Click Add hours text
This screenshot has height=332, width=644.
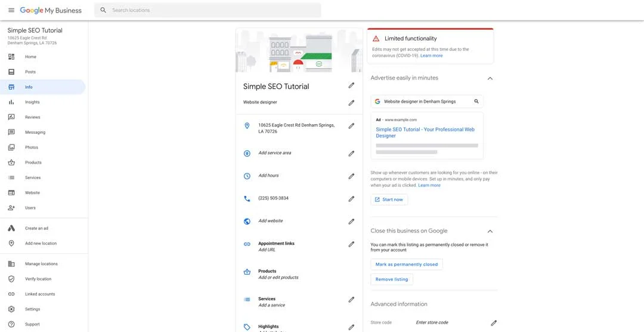[x=268, y=176]
